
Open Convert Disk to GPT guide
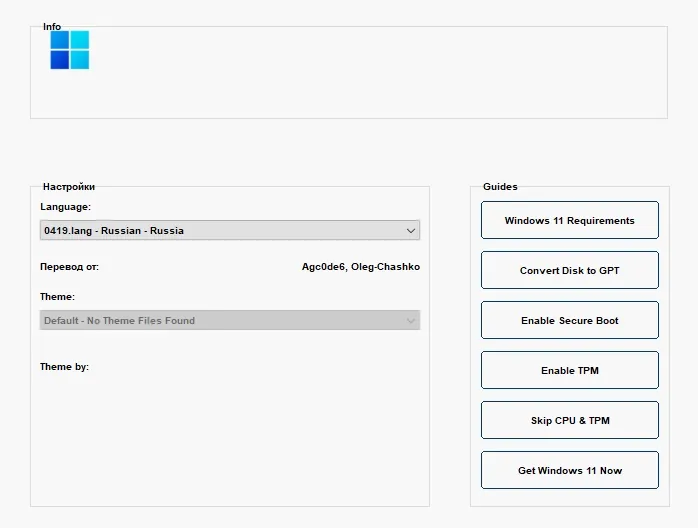pyautogui.click(x=570, y=270)
